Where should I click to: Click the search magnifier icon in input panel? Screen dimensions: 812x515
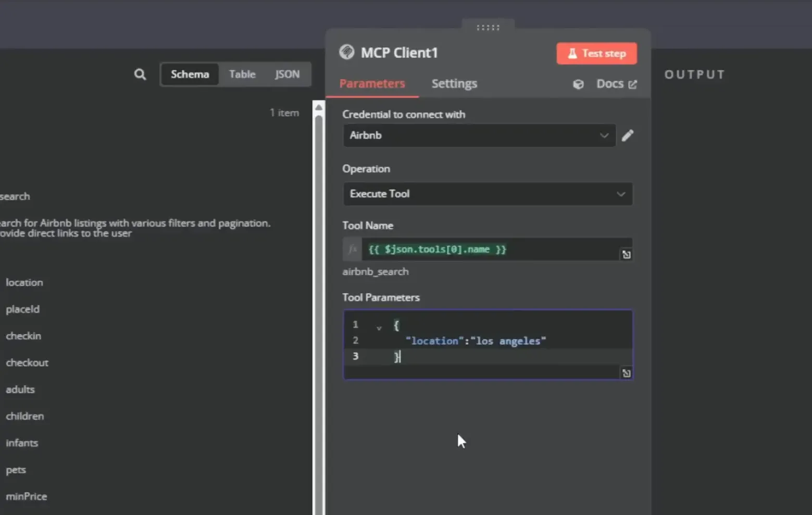[140, 74]
